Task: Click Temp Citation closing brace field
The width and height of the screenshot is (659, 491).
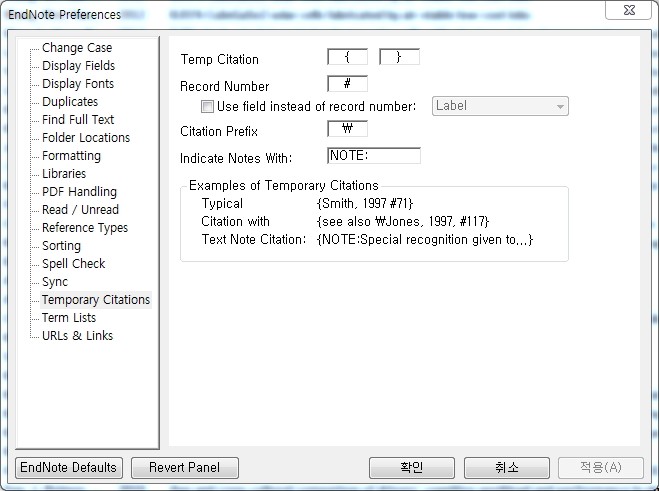Action: tap(399, 57)
